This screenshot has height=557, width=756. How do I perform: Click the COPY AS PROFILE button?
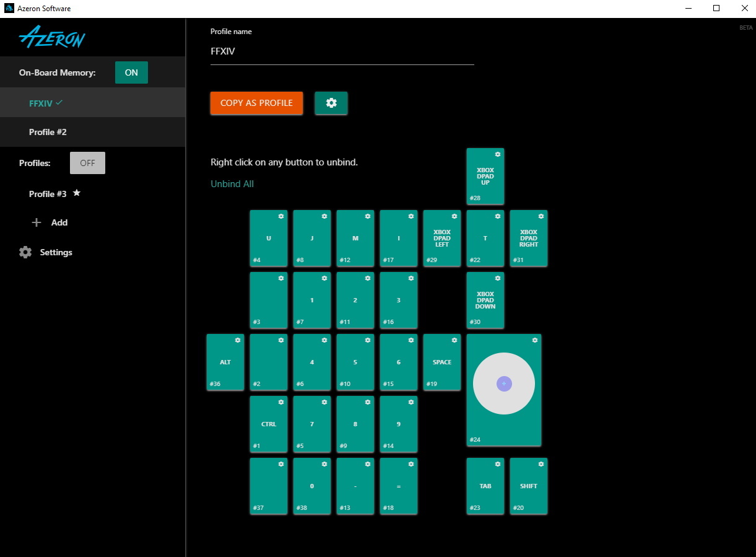tap(256, 103)
